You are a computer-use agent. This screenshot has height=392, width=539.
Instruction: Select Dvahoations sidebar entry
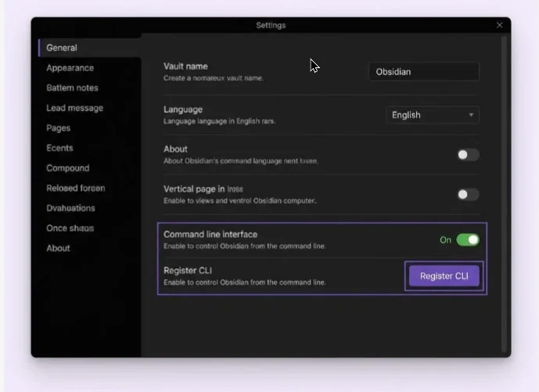click(71, 208)
